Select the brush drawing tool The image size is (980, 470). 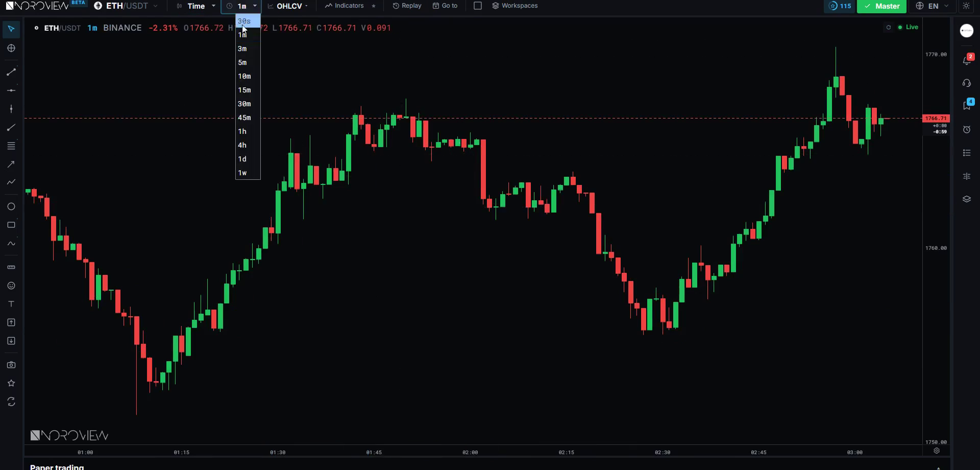[11, 128]
